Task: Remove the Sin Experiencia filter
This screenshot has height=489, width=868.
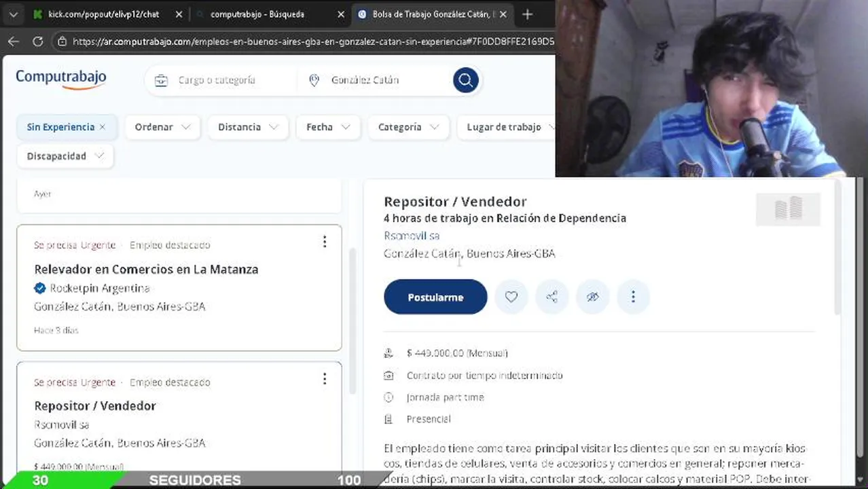Action: pyautogui.click(x=103, y=127)
